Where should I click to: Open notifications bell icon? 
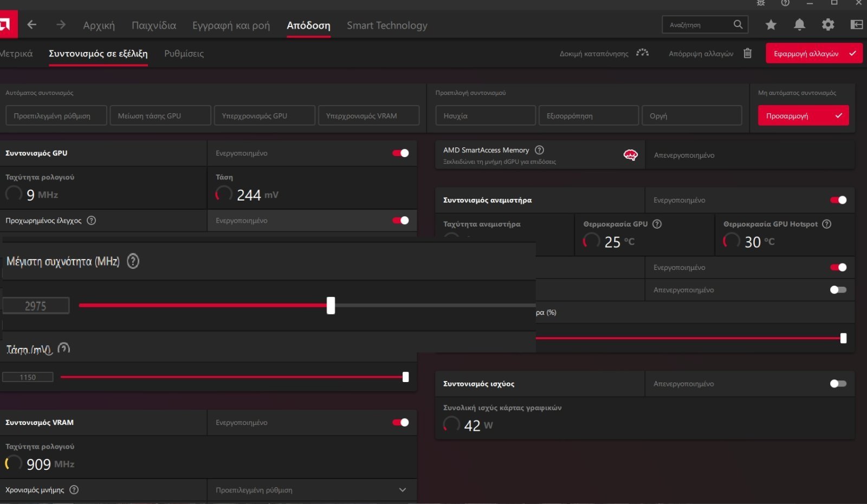coord(799,24)
